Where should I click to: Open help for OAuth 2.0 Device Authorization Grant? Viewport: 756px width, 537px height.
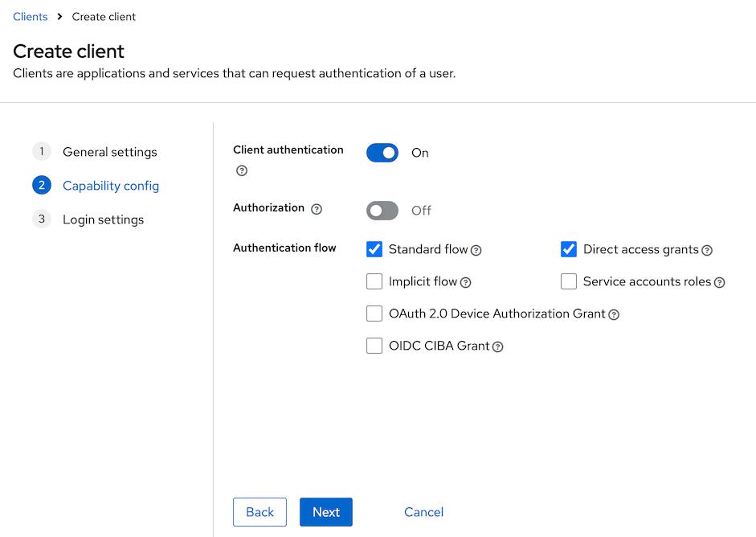pos(614,314)
